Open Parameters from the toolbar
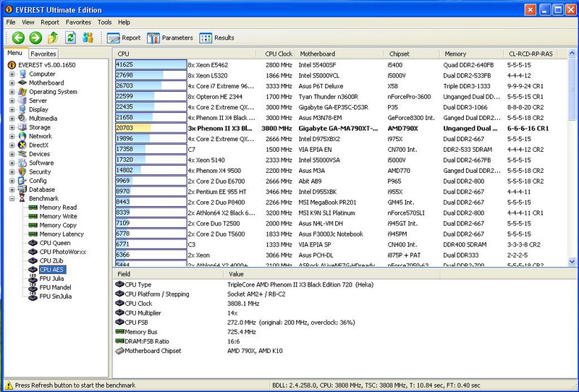 170,38
